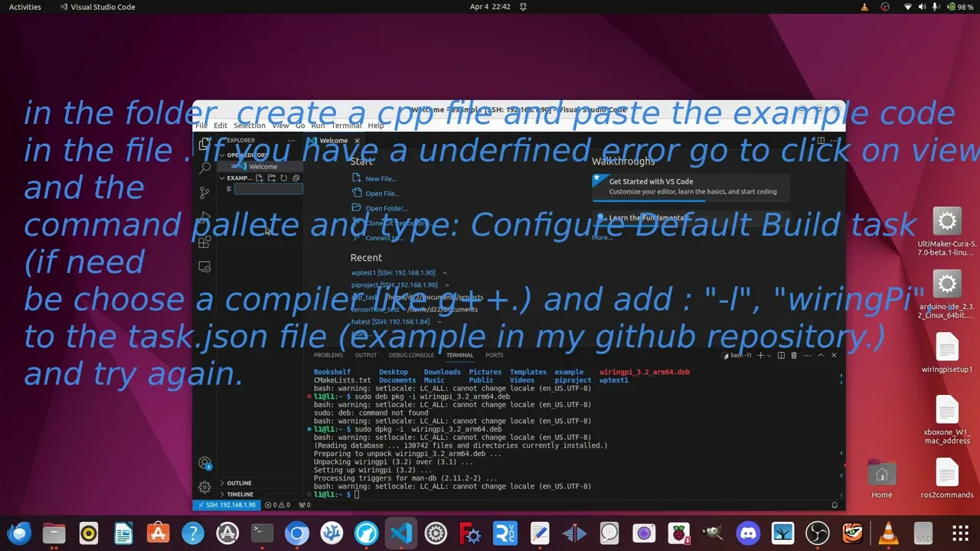The image size is (980, 551).
Task: Open recent piproject SSH project
Action: pyautogui.click(x=394, y=285)
